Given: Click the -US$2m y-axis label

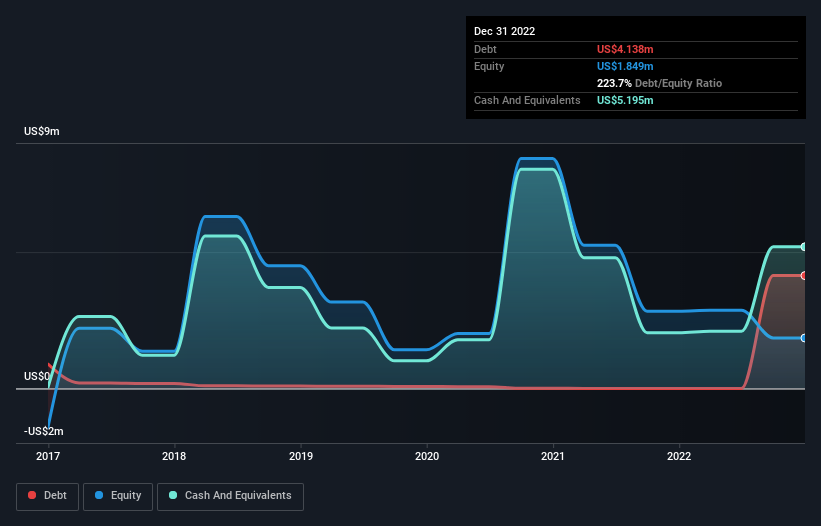Looking at the screenshot, I should click(x=43, y=431).
